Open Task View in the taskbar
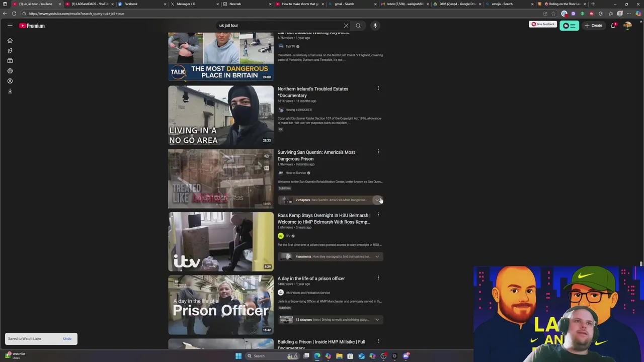 pyautogui.click(x=306, y=356)
